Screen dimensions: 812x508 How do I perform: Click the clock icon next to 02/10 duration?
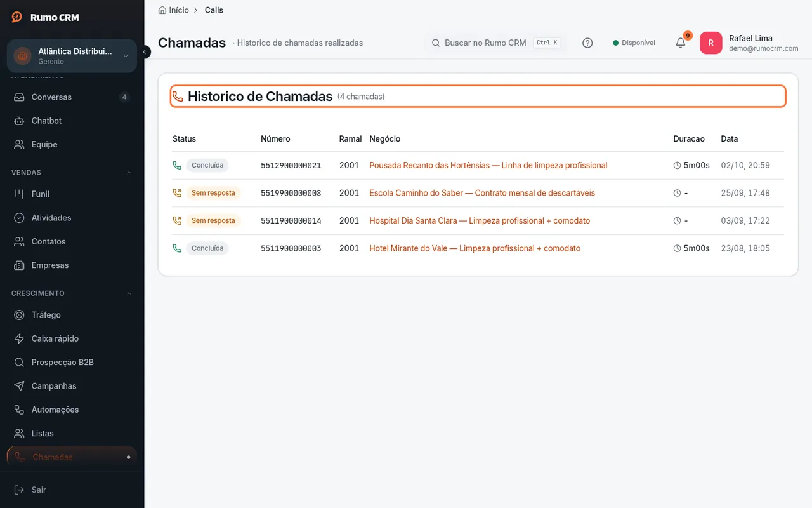tap(677, 165)
